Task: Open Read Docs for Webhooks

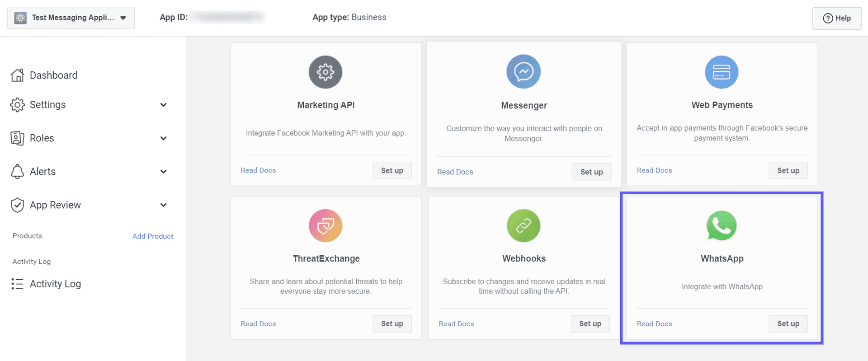Action: [456, 323]
